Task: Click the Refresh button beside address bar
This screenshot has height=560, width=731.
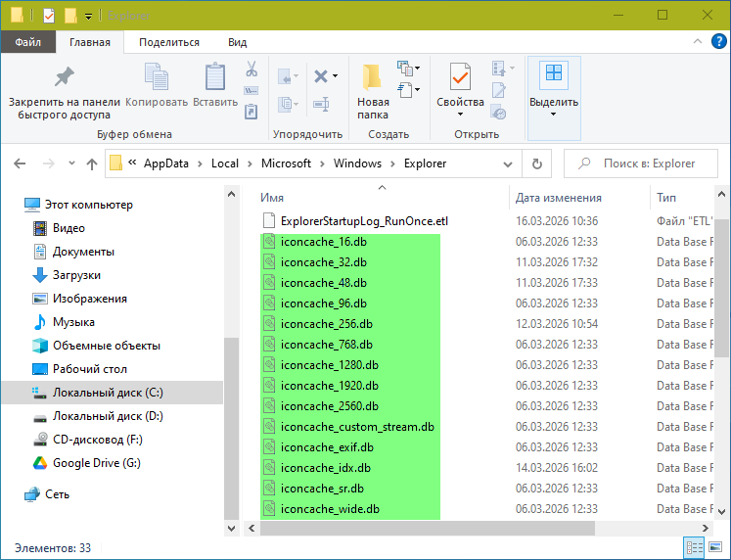Action: click(x=536, y=163)
